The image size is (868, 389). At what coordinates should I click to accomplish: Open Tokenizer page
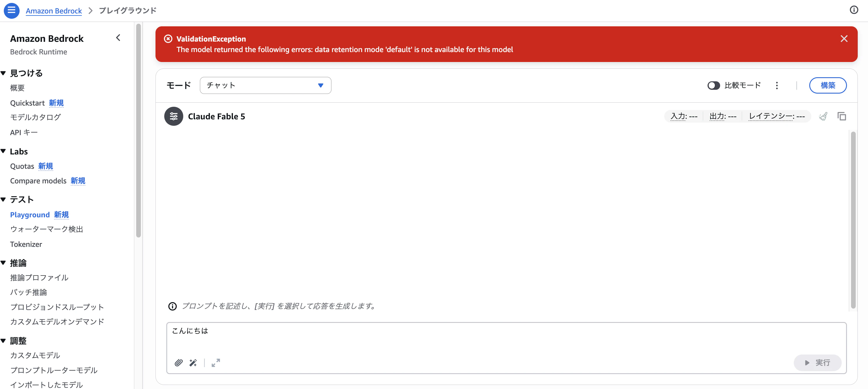pos(26,244)
